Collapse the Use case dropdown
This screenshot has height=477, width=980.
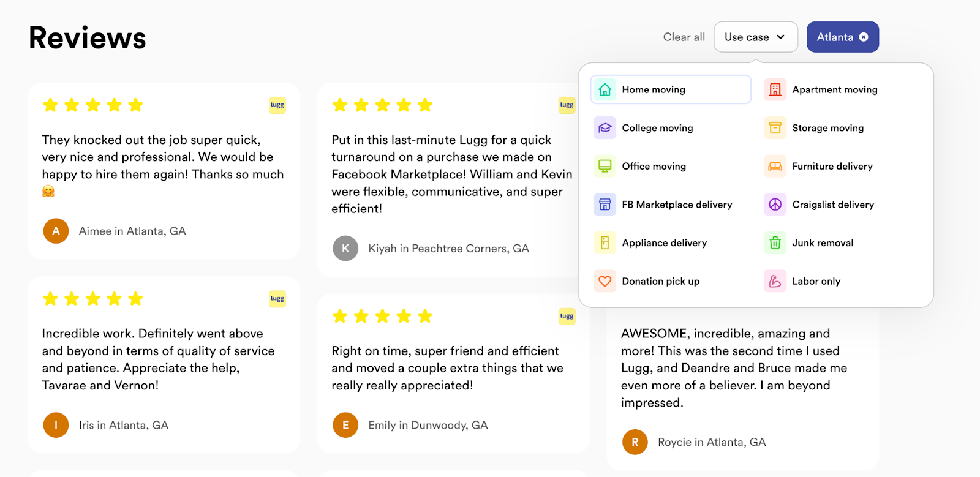[756, 37]
